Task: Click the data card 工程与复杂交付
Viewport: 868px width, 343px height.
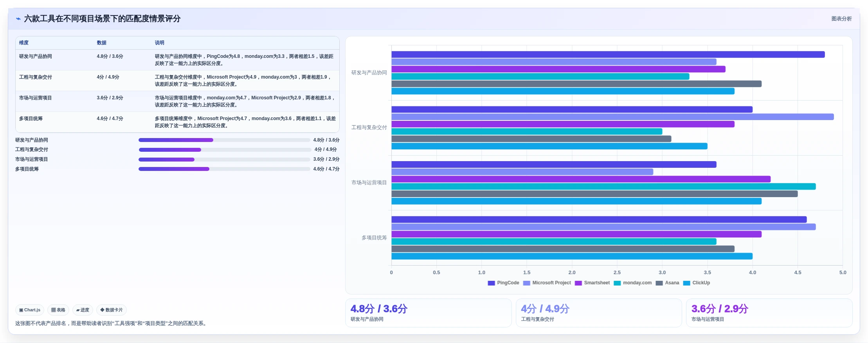Action: click(x=599, y=313)
